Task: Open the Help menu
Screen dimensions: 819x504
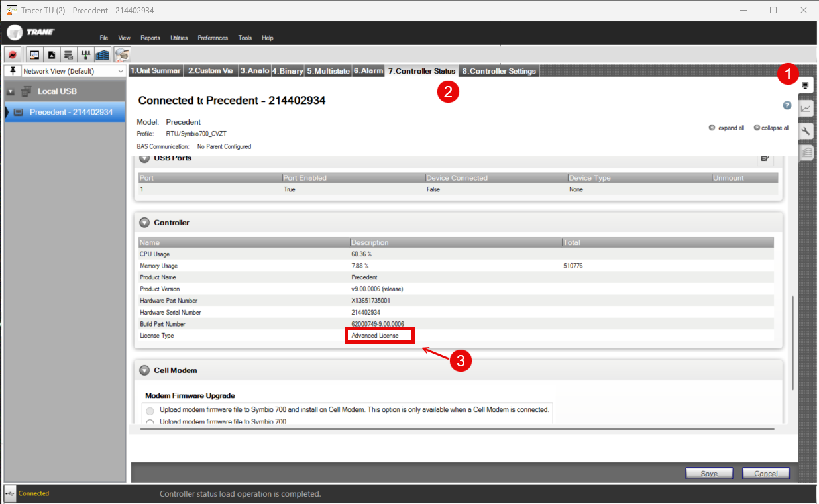Action: (x=268, y=38)
